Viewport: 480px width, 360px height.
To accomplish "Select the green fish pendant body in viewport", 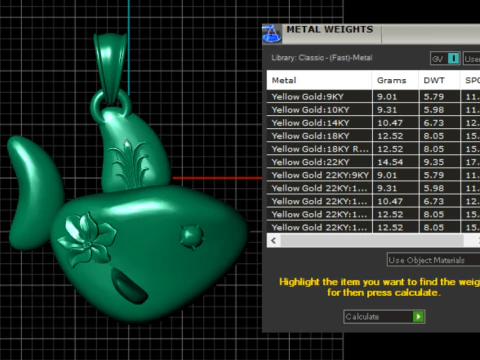I will pyautogui.click(x=150, y=253).
